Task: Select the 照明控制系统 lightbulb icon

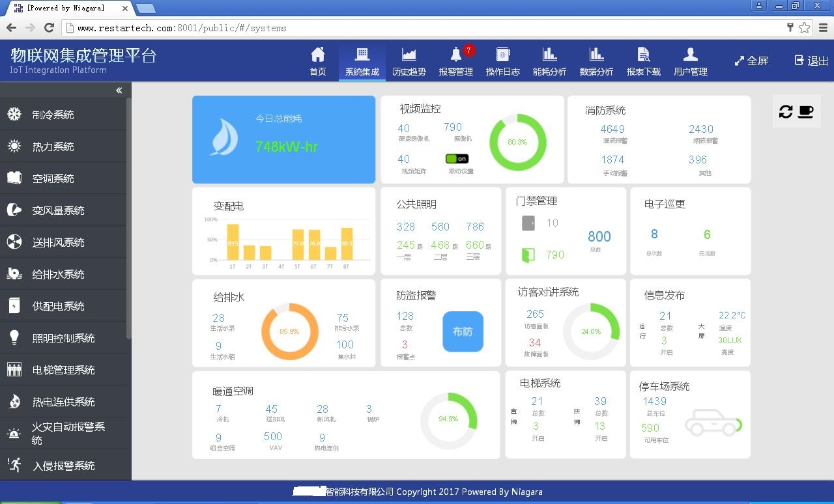Action: click(15, 337)
